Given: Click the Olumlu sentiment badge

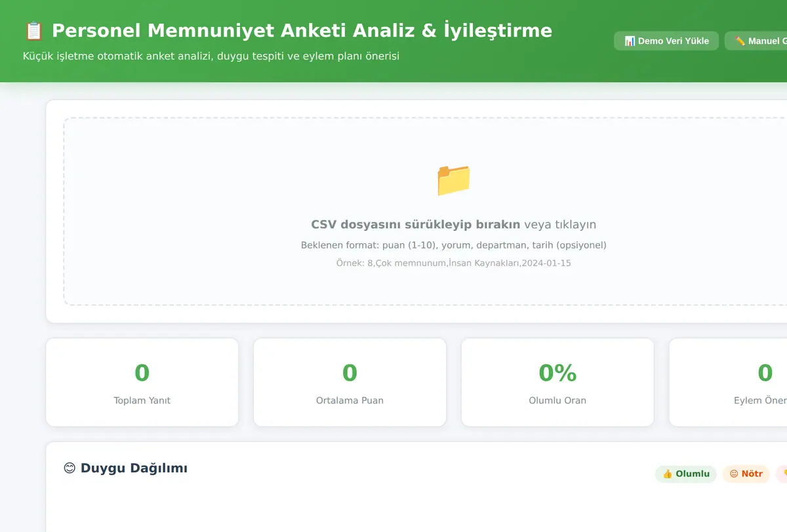Looking at the screenshot, I should (x=686, y=474).
